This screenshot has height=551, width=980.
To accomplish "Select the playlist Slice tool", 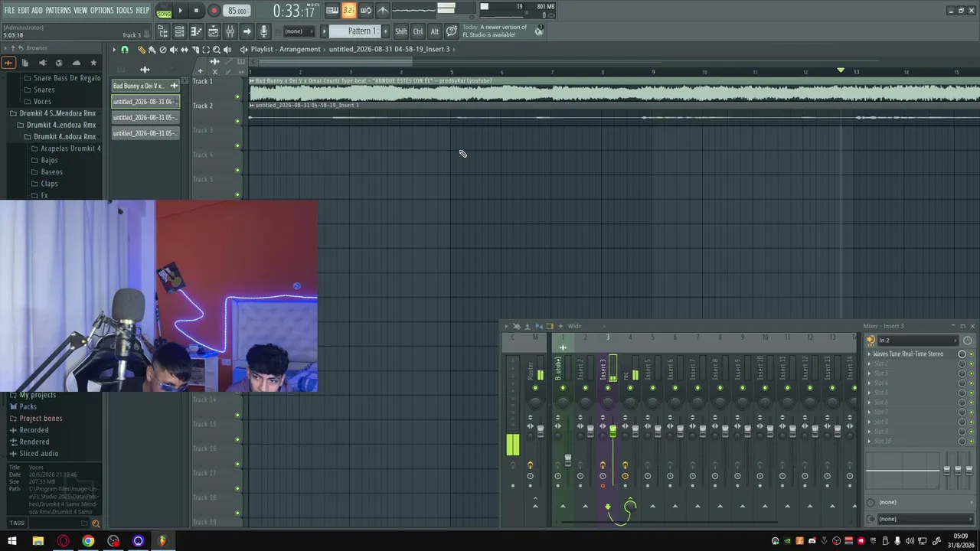I will (195, 50).
